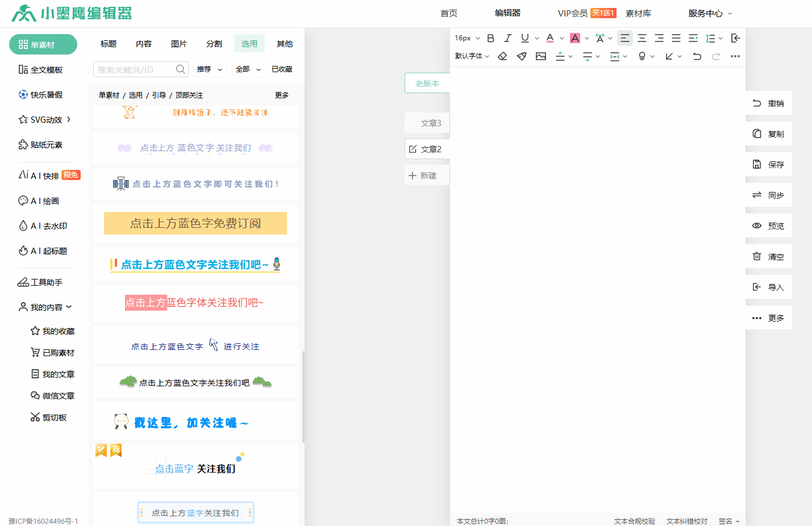812x526 pixels.
Task: Click the 撤销 side button
Action: 769,103
